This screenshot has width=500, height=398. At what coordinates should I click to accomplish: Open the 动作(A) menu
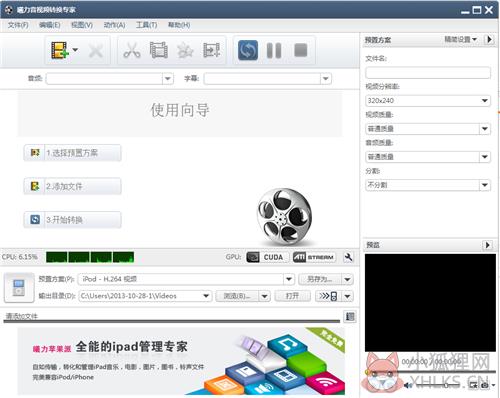(x=114, y=25)
